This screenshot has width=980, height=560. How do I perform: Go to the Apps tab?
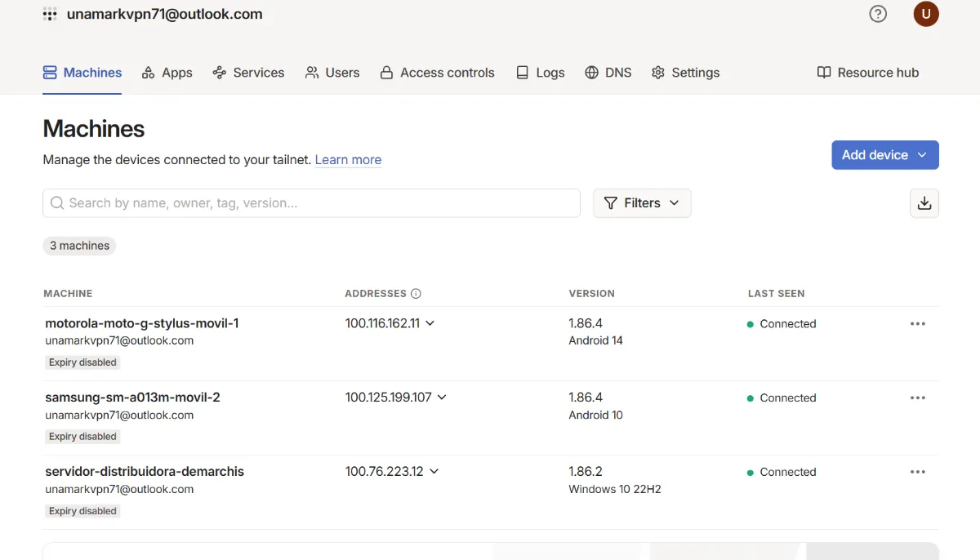(x=167, y=73)
